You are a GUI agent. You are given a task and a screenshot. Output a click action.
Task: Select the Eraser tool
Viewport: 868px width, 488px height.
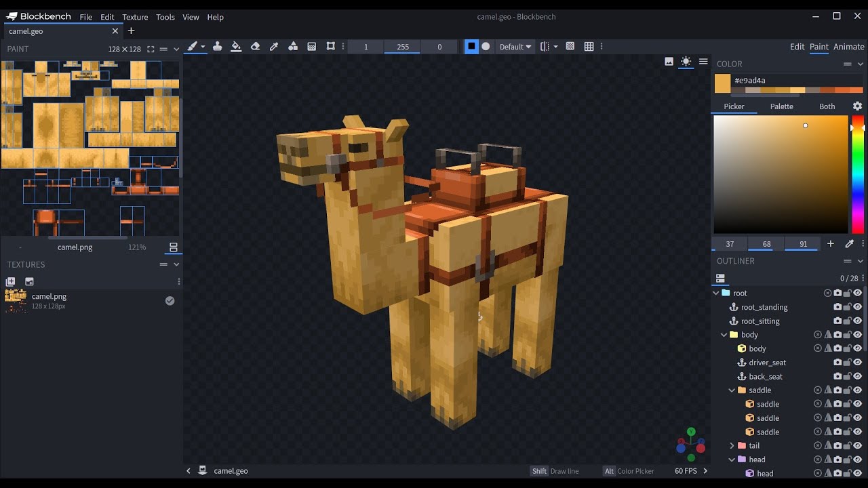coord(255,47)
